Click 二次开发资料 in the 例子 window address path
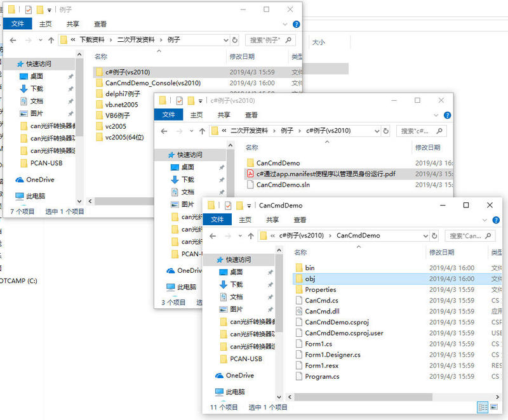The width and height of the screenshot is (508, 420). point(136,40)
